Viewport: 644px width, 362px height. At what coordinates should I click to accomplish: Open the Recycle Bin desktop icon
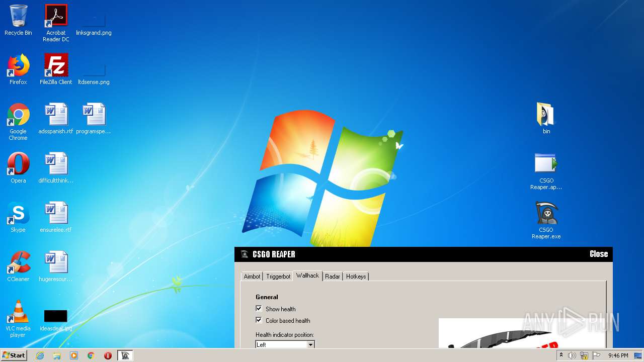click(x=18, y=20)
